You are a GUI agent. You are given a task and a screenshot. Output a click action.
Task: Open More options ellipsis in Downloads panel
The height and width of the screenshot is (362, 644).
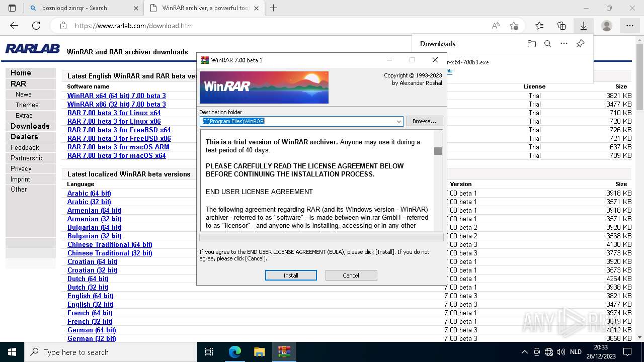pyautogui.click(x=564, y=44)
